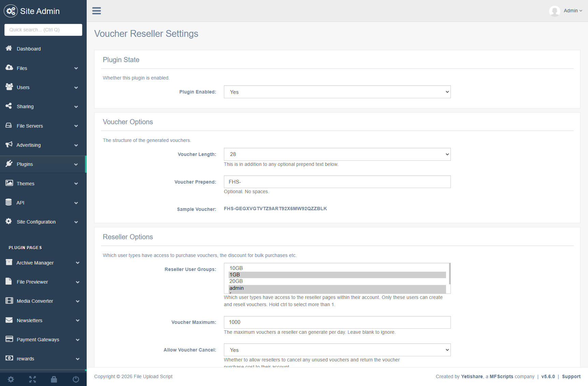Click the fullscreen expand icon at bottom

[x=32, y=379]
